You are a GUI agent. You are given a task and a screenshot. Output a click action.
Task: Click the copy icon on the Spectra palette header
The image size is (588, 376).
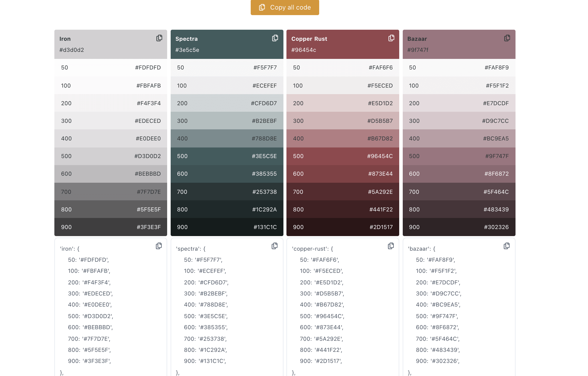coord(275,38)
